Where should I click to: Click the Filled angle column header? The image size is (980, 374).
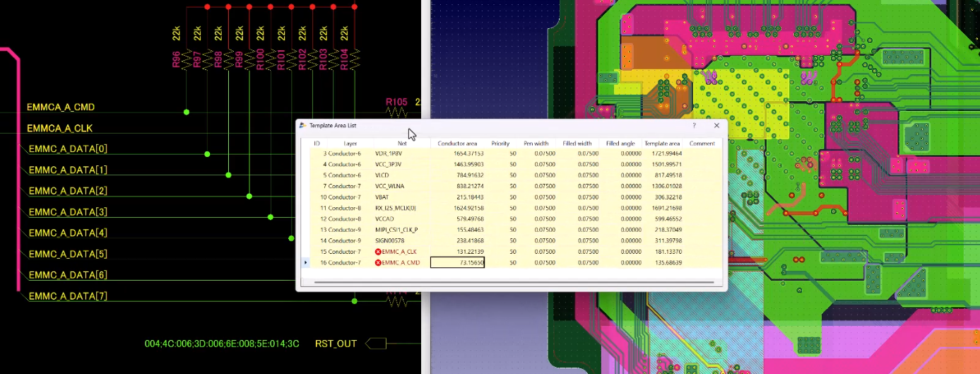pyautogui.click(x=620, y=144)
